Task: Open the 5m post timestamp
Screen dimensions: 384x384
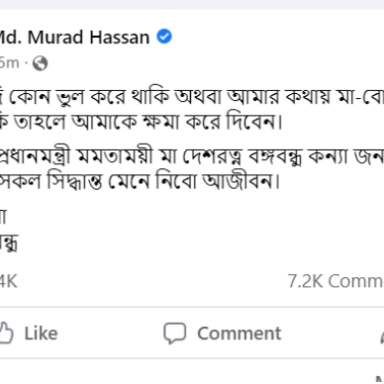Action: coord(9,63)
